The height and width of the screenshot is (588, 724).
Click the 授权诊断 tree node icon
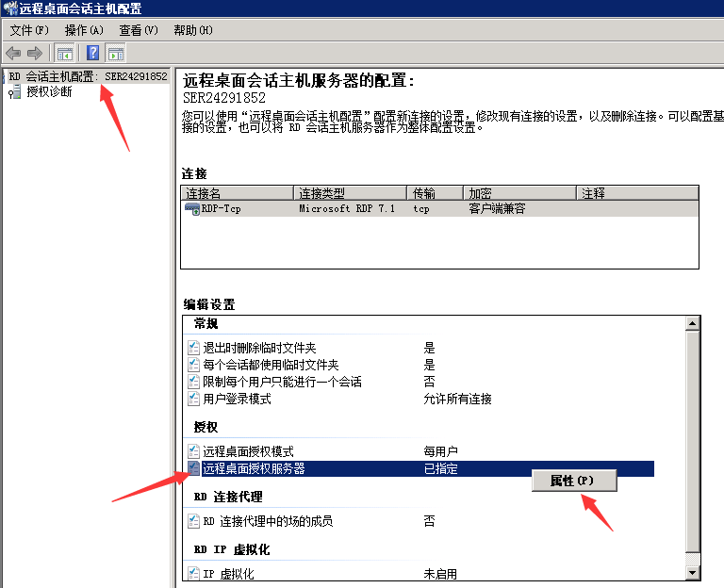pos(14,91)
